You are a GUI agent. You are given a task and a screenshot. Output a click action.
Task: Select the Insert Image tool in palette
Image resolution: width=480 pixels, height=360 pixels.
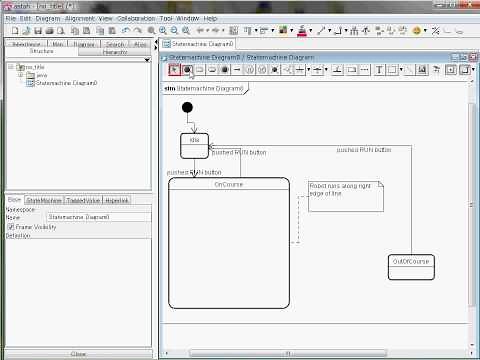coord(422,70)
